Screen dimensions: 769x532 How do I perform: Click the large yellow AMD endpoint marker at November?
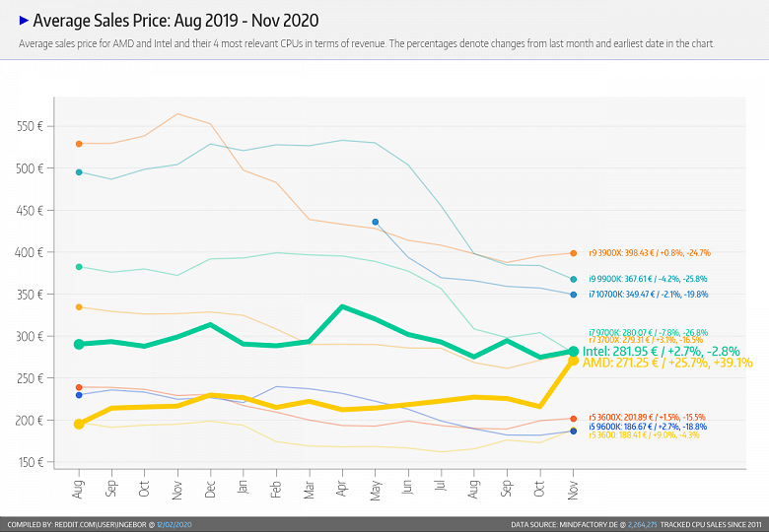click(573, 362)
